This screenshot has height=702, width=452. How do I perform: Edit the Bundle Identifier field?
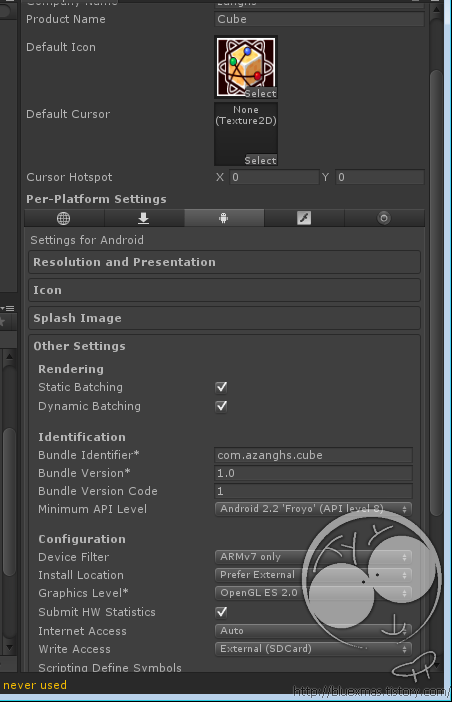(313, 455)
